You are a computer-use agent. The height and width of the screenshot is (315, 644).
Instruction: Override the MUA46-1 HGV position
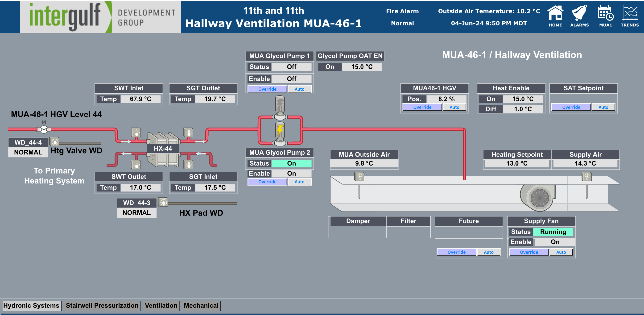coord(422,107)
